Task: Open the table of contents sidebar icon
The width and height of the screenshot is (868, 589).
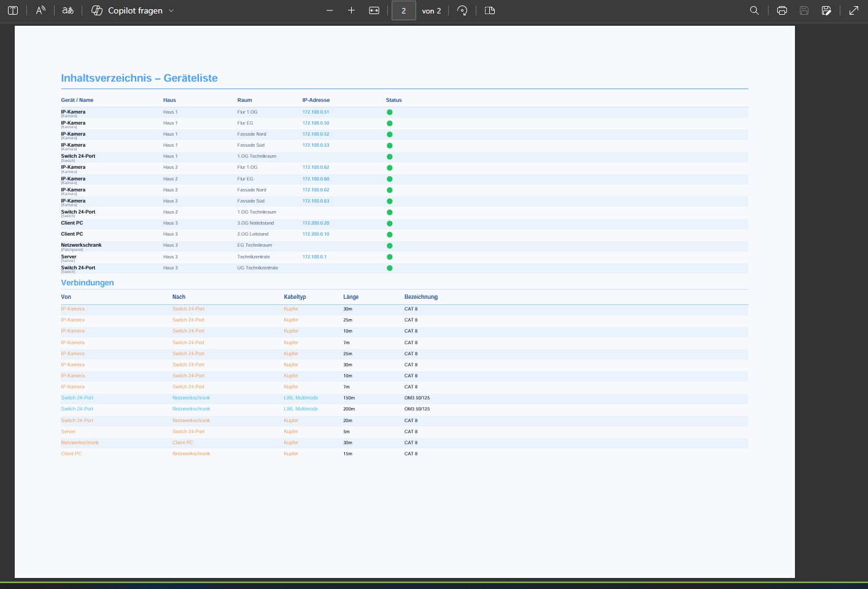Action: point(13,10)
